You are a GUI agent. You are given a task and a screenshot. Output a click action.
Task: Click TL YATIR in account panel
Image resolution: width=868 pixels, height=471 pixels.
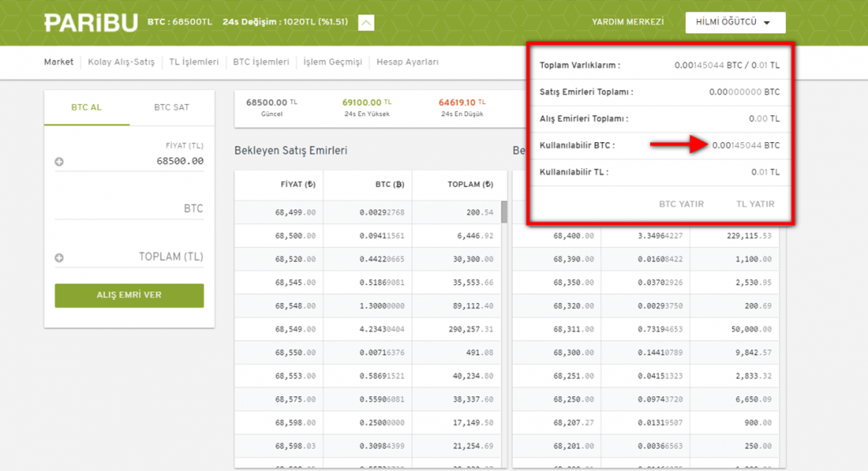click(x=755, y=204)
